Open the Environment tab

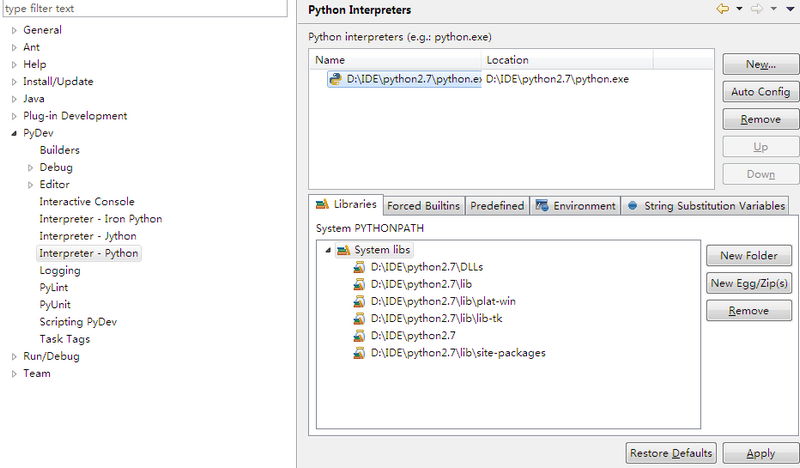576,206
